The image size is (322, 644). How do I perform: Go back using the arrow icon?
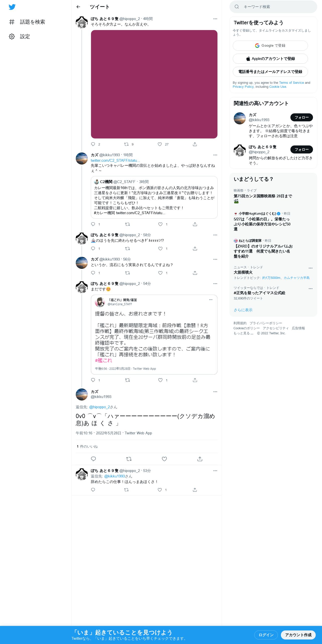(78, 7)
